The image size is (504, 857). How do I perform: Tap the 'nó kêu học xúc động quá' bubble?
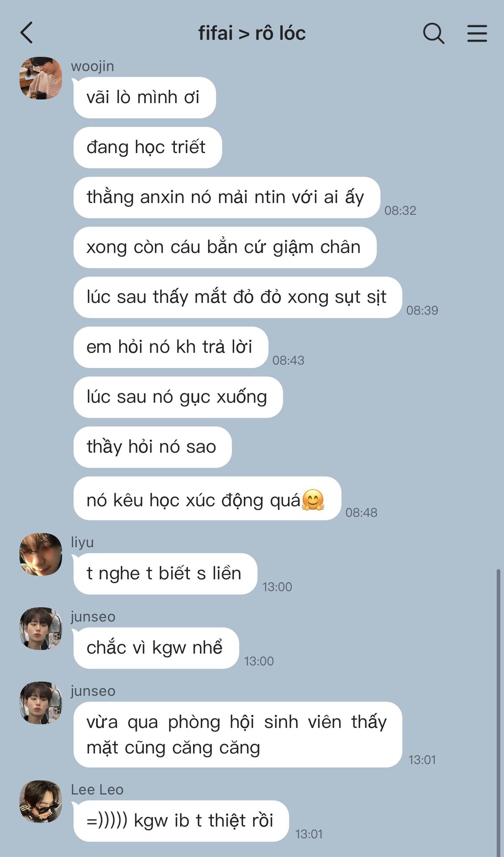tap(207, 499)
